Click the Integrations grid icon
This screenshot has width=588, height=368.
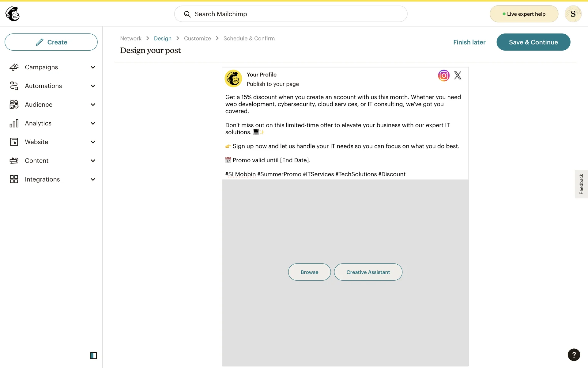point(14,179)
